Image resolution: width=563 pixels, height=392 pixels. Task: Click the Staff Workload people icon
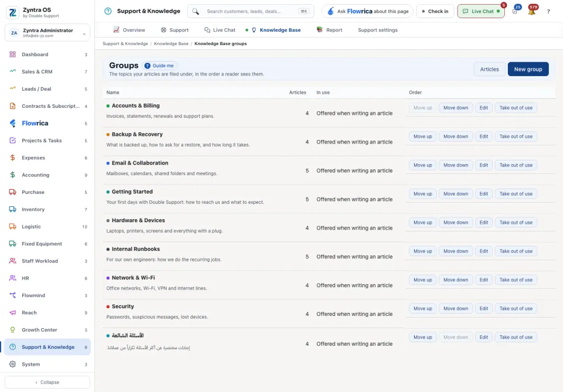click(12, 261)
